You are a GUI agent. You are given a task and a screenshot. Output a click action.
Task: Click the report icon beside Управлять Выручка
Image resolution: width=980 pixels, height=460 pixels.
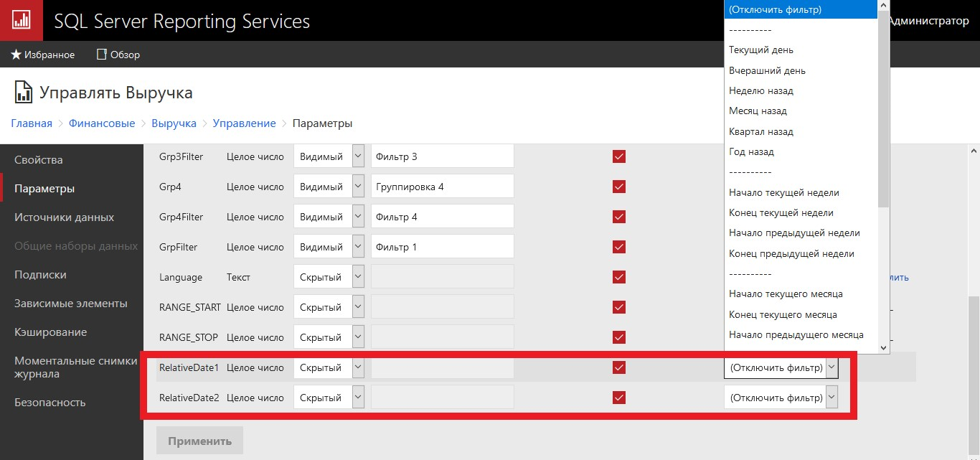(x=23, y=93)
